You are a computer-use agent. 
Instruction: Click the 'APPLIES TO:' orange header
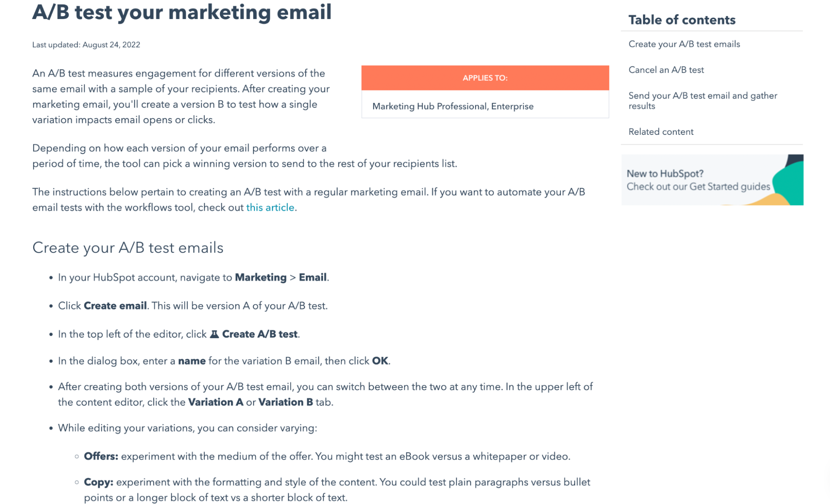[485, 78]
